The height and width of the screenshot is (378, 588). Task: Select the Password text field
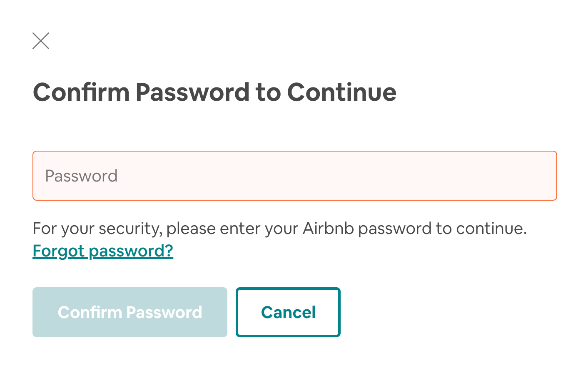point(294,176)
